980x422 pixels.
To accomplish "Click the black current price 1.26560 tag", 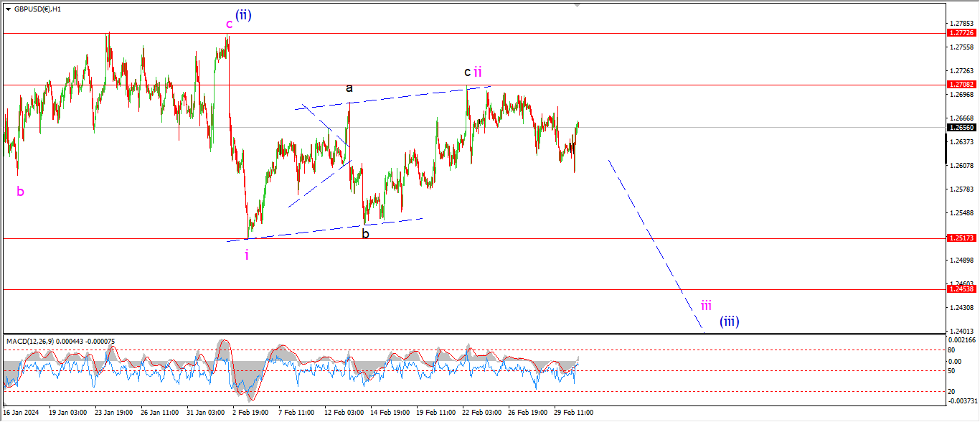I will click(x=961, y=127).
